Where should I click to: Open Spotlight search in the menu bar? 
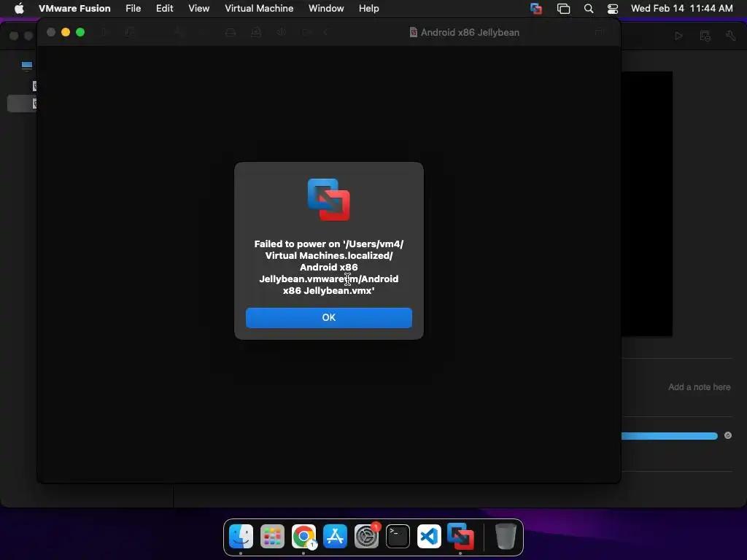pos(589,9)
